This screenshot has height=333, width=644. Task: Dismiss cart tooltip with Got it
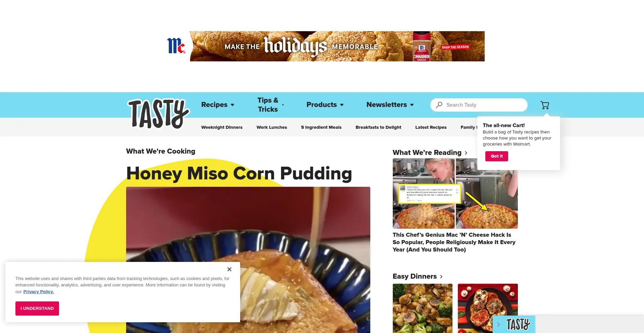(497, 156)
